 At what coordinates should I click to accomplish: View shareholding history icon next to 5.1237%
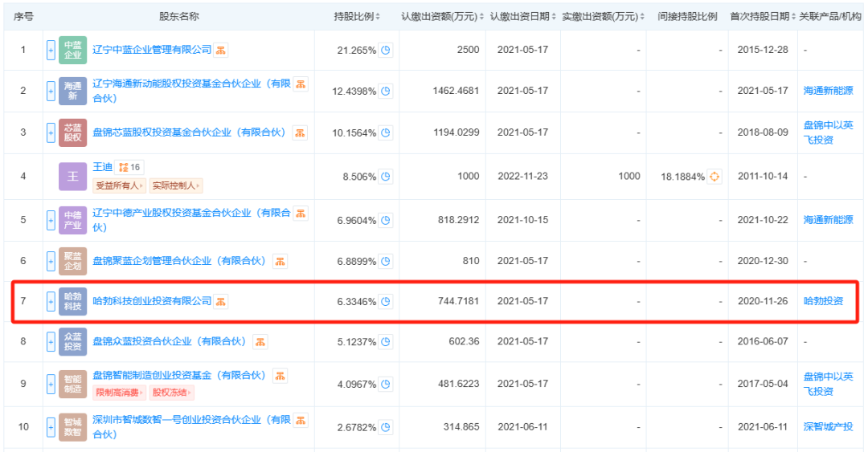pyautogui.click(x=386, y=342)
